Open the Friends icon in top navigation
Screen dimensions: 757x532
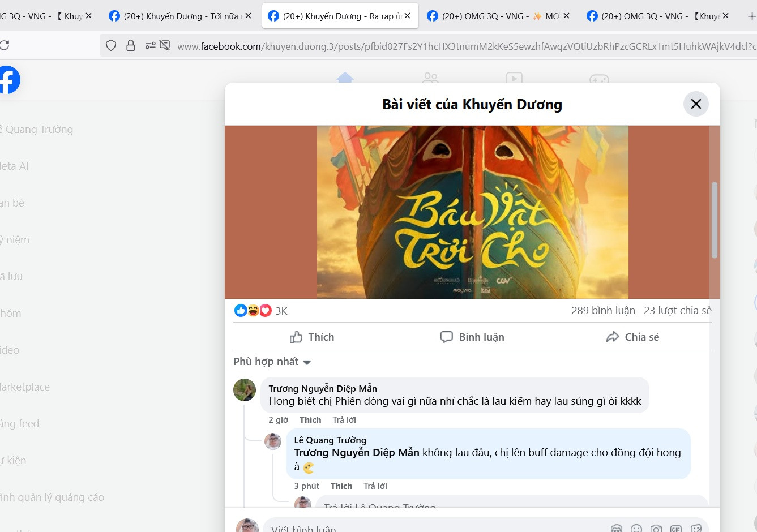[x=430, y=78]
